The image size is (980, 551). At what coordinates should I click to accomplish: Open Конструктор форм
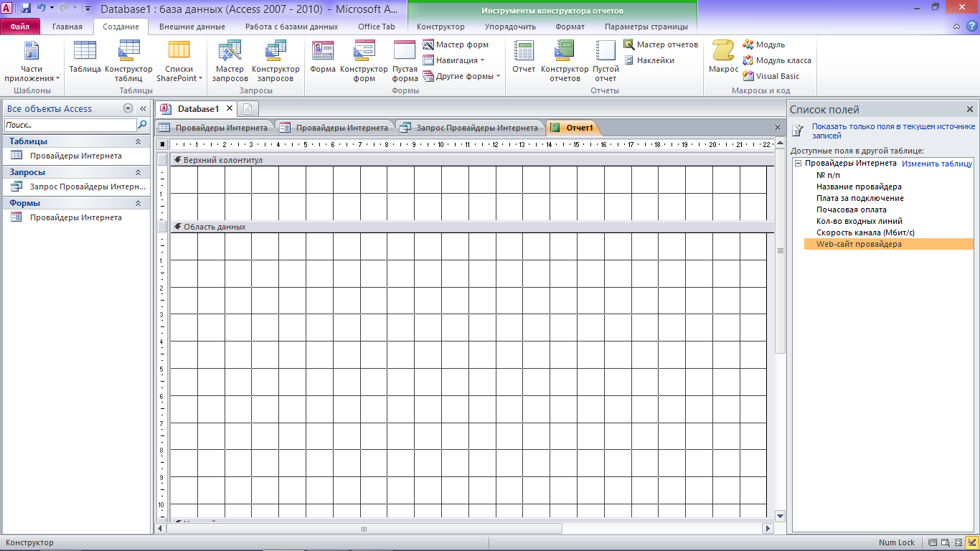coord(364,62)
